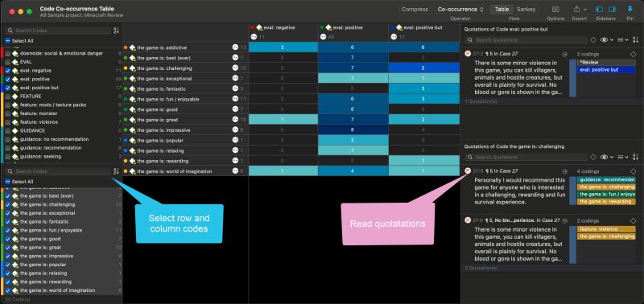
Task: Select cell 'the game is: world of imagination' × 'eval: positive'
Action: click(x=353, y=171)
